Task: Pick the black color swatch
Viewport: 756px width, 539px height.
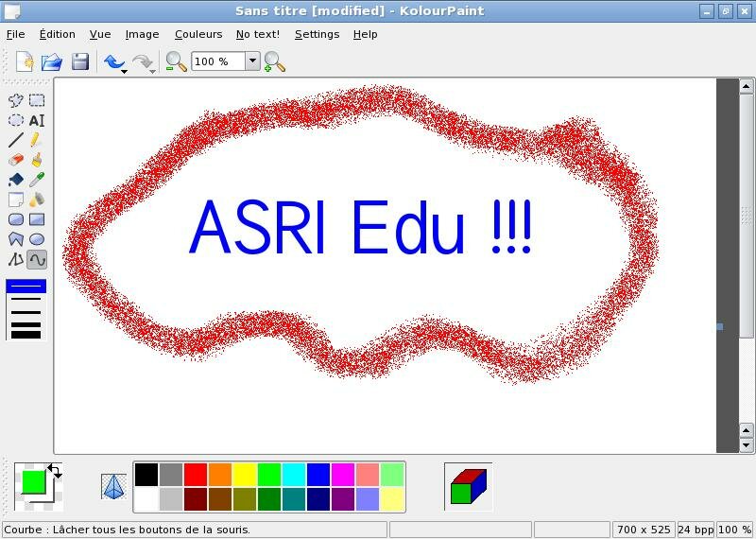Action: click(146, 475)
